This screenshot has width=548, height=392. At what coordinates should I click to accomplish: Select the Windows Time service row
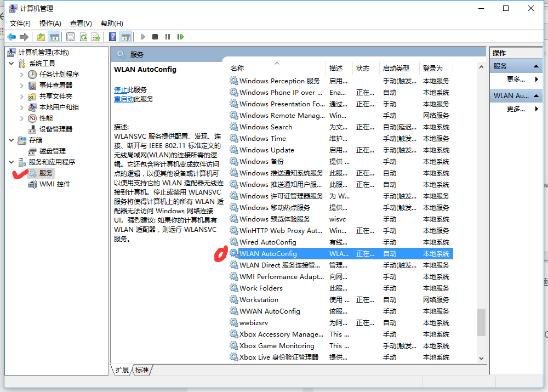point(341,139)
